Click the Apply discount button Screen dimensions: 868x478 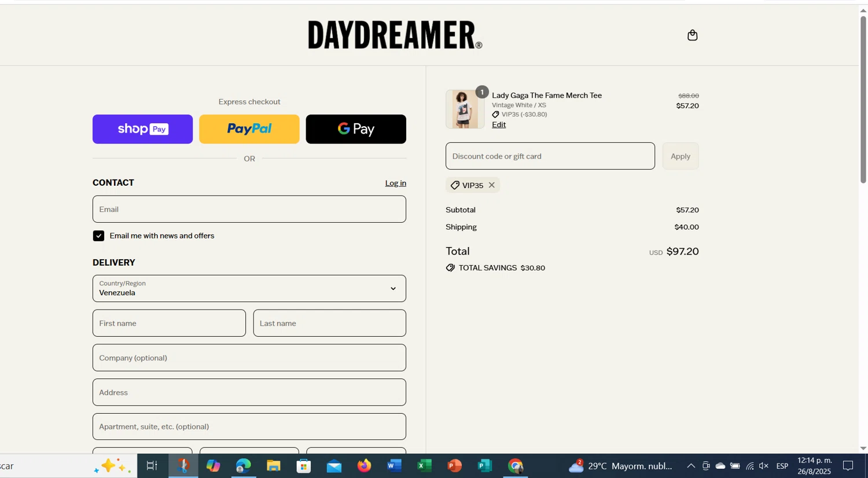pyautogui.click(x=681, y=156)
